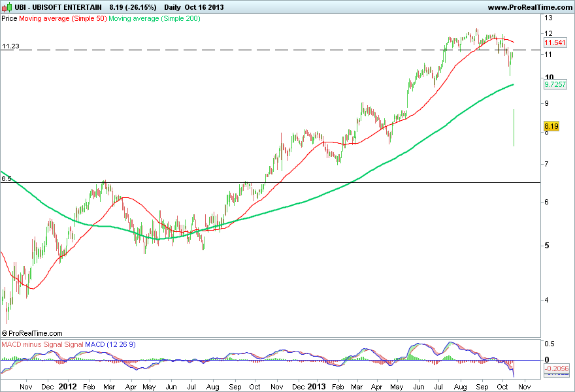Click the MACD minus Signal legend
The image size is (575, 392).
[x=32, y=345]
